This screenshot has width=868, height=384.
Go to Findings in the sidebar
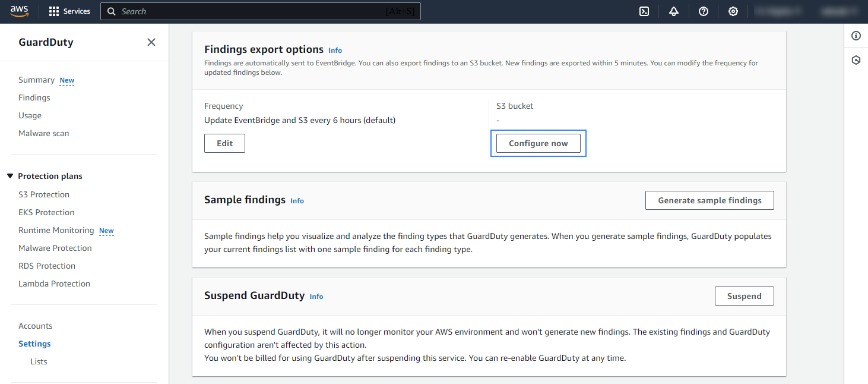tap(34, 97)
